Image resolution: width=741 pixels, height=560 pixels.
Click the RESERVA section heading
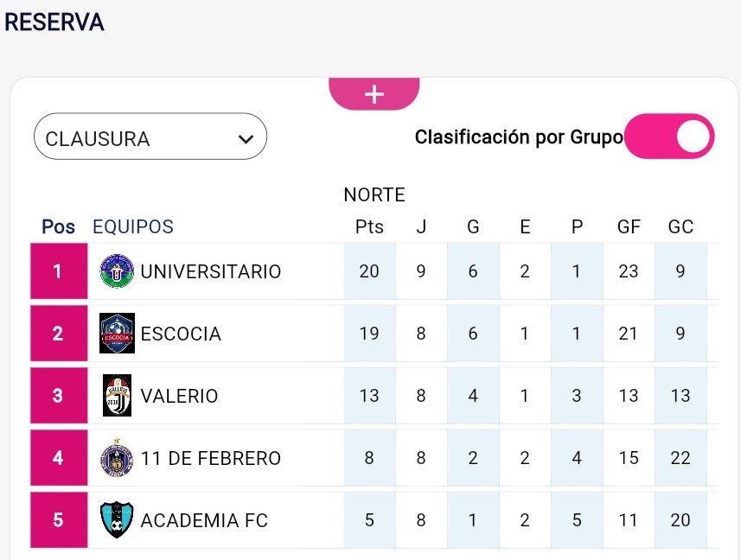pos(54,22)
